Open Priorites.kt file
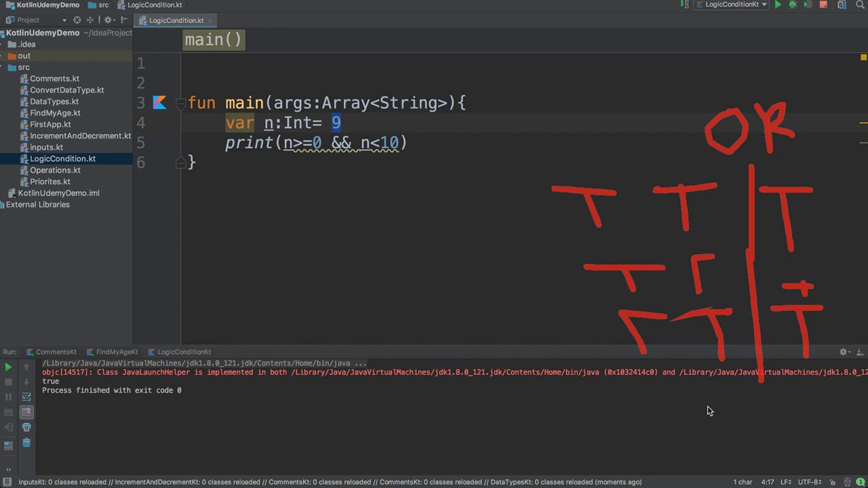 (x=50, y=182)
